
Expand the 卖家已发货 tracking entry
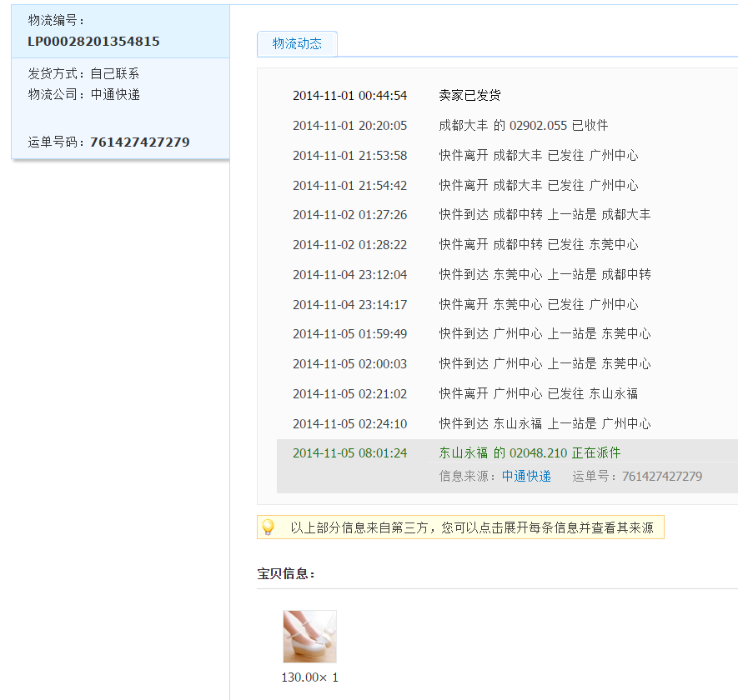click(x=469, y=96)
